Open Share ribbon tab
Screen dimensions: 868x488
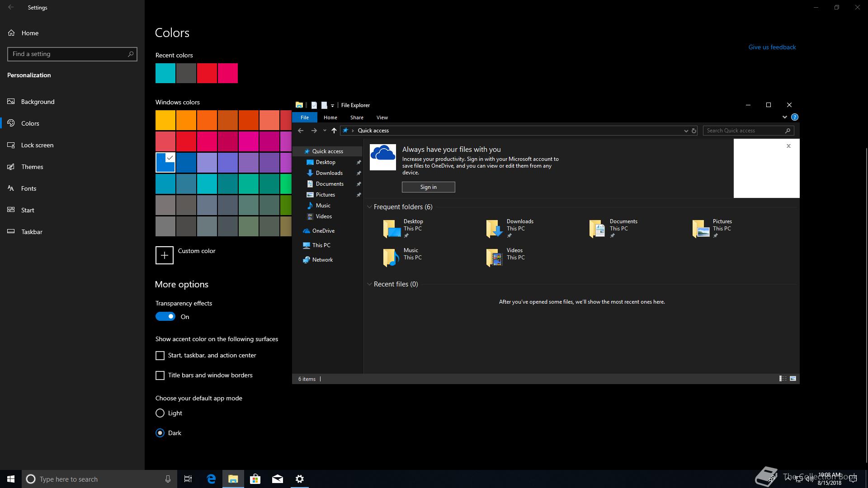[x=357, y=117]
